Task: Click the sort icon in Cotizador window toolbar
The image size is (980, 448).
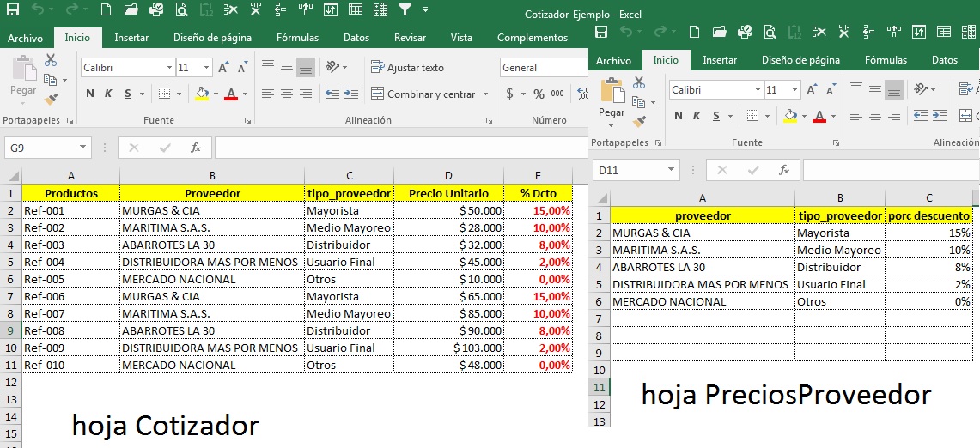Action: 331,9
